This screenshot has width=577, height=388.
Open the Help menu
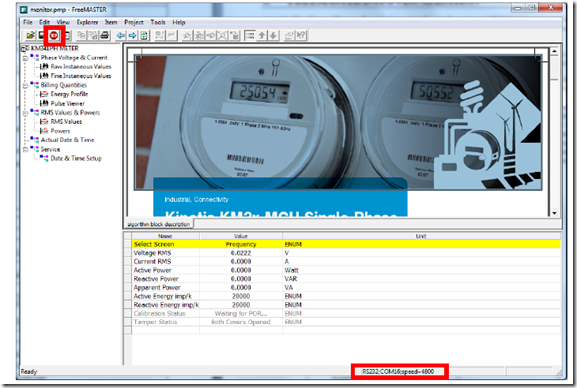179,22
